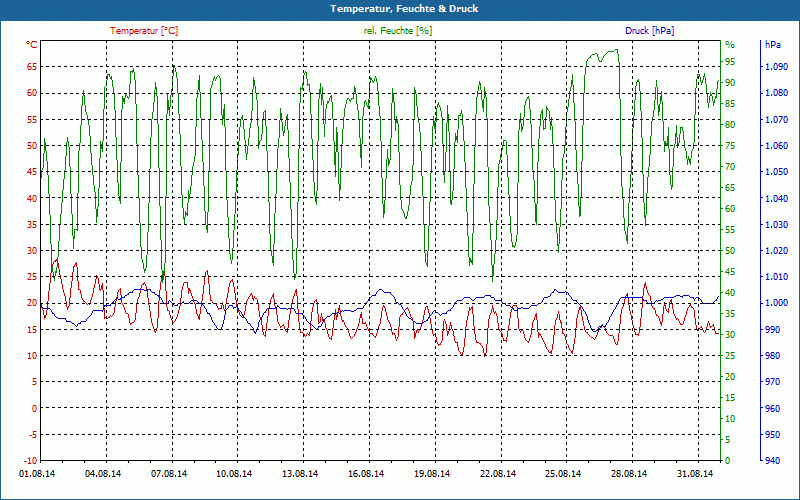The height and width of the screenshot is (500, 800).
Task: Click green humidity axis value '90'
Action: [x=730, y=83]
